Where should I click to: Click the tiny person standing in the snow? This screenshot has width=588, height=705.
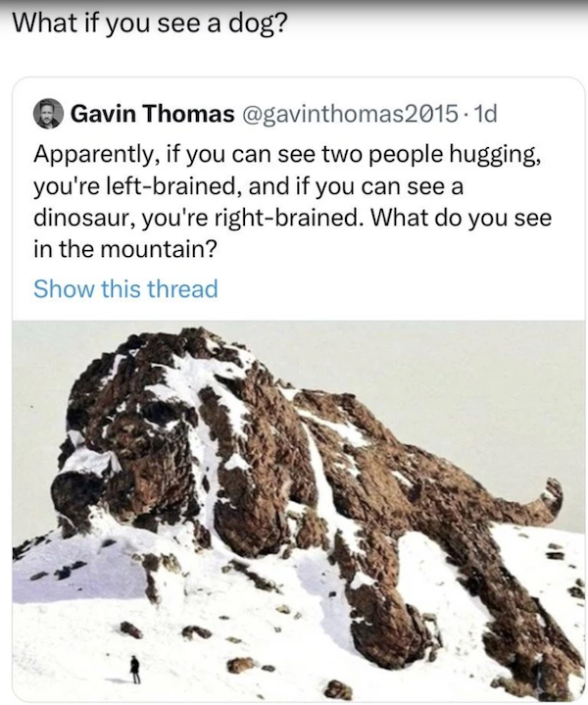tap(134, 669)
